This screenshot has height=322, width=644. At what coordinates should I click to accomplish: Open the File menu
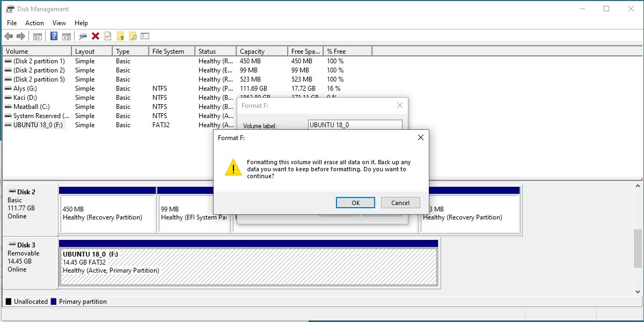[x=12, y=23]
